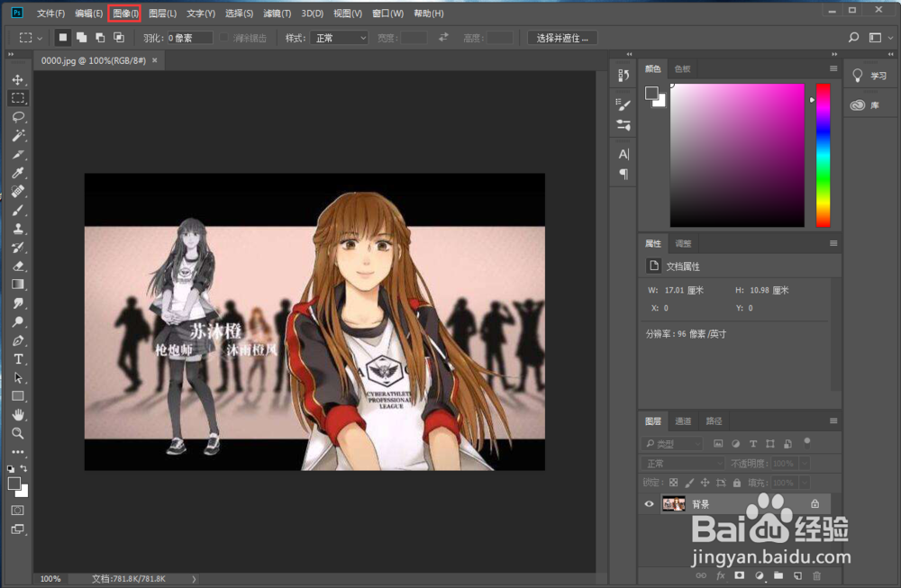The height and width of the screenshot is (588, 901).
Task: Open the Properties panel options menu
Action: pyautogui.click(x=833, y=243)
